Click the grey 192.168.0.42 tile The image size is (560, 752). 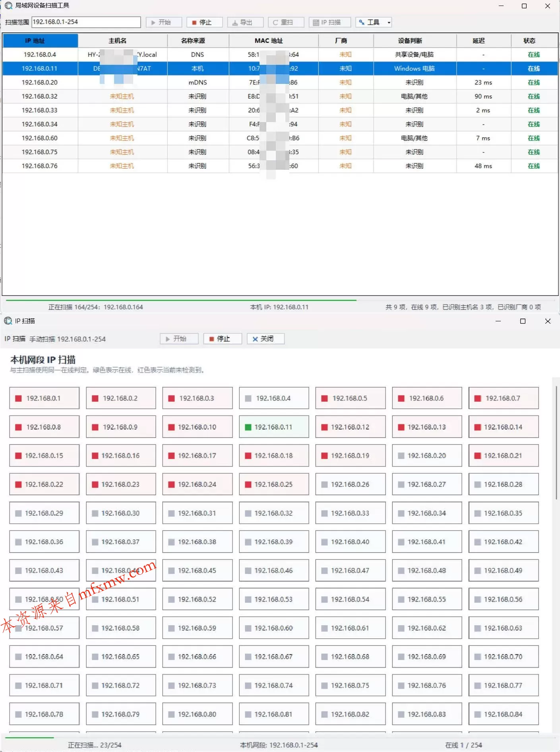[504, 542]
